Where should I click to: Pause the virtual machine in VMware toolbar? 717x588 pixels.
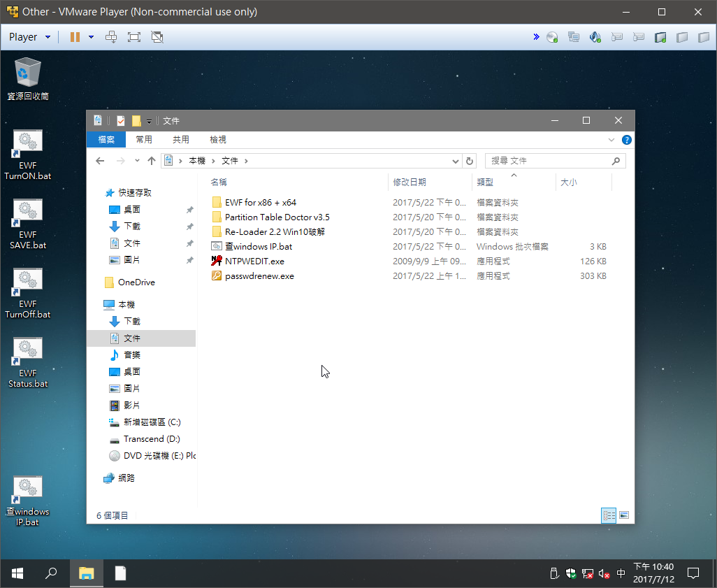75,37
